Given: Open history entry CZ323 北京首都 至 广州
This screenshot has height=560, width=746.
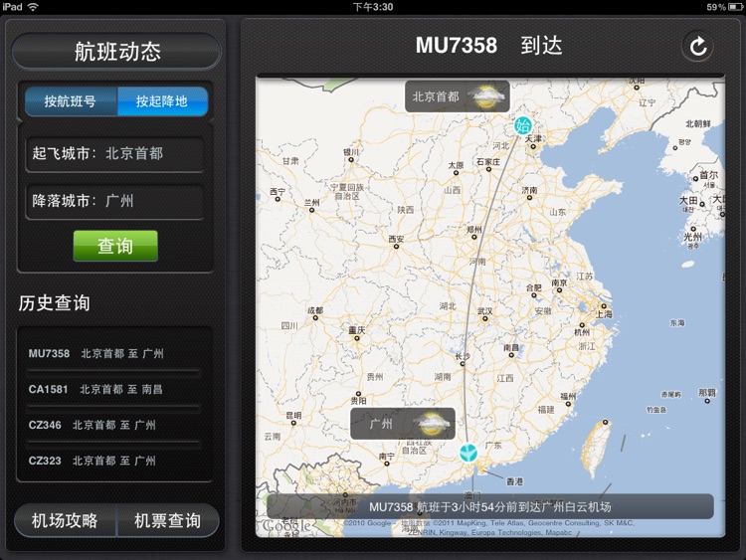Looking at the screenshot, I should [114, 461].
